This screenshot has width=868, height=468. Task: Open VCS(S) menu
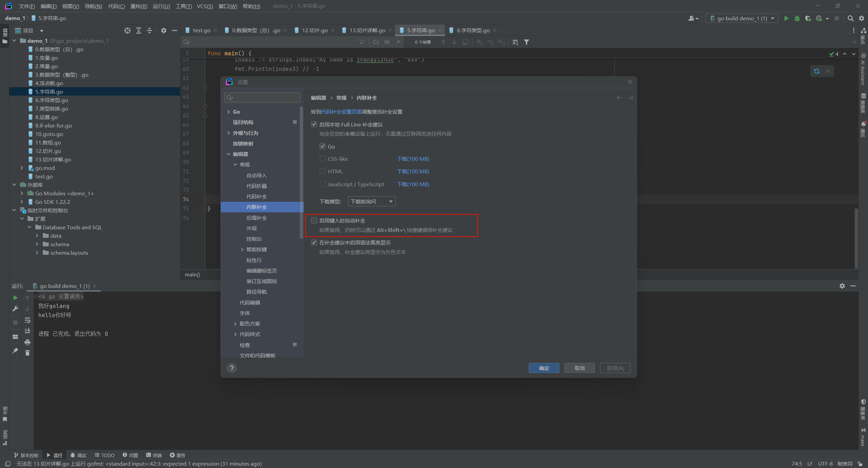(205, 6)
